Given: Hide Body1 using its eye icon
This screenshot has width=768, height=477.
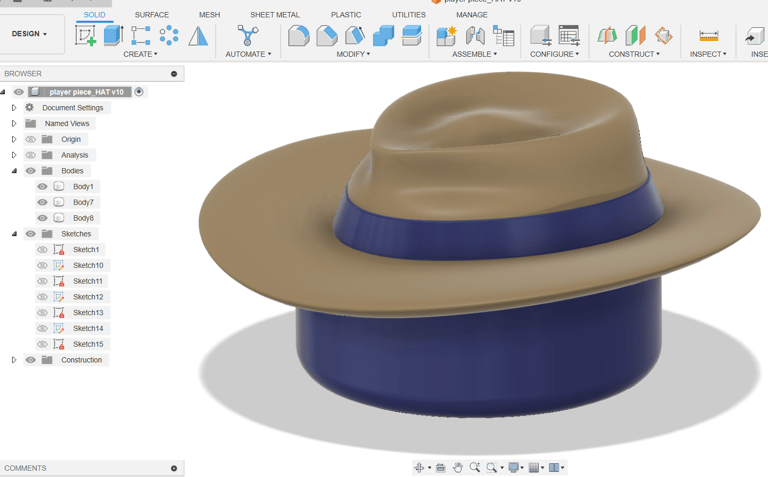Looking at the screenshot, I should 42,186.
